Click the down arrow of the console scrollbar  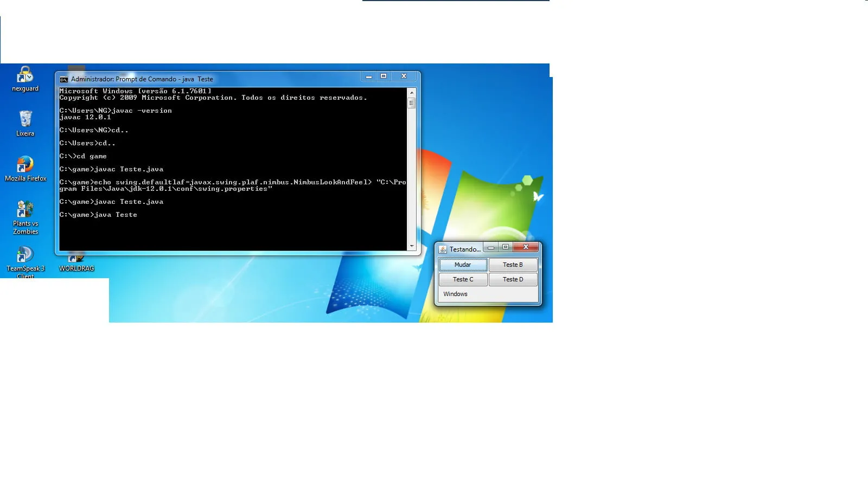click(x=412, y=246)
